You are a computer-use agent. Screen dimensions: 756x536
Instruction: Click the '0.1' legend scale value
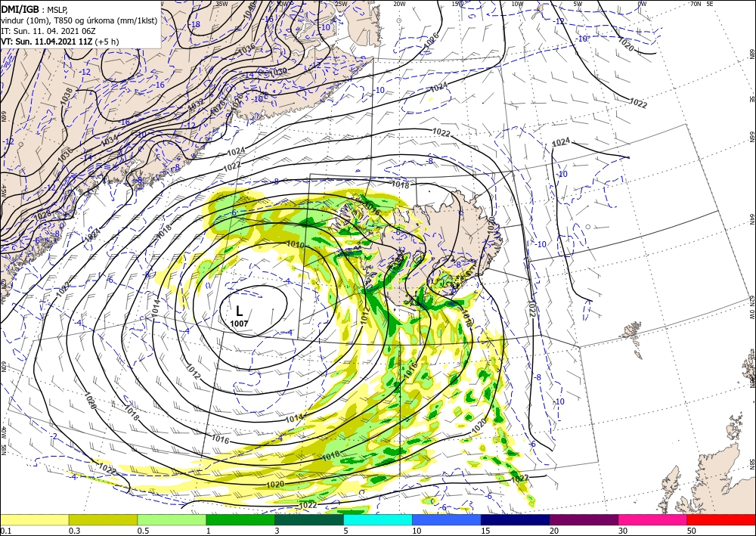pos(5,531)
